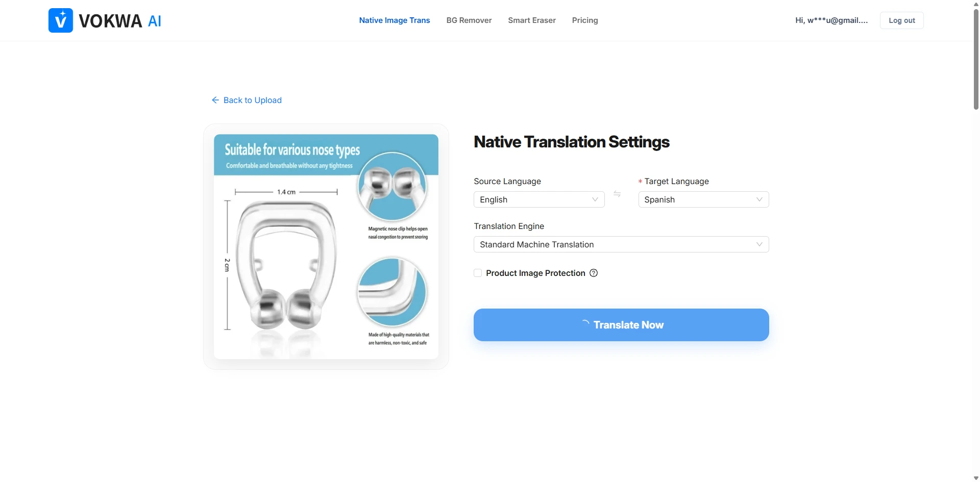Image resolution: width=980 pixels, height=482 pixels.
Task: Click the Translation Engine chevron arrow
Action: click(759, 244)
